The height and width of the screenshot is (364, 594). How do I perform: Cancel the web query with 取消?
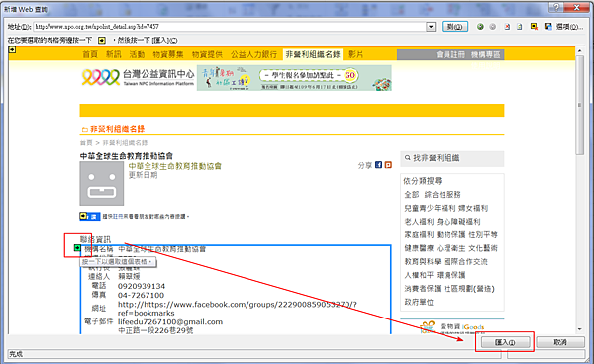pos(560,342)
